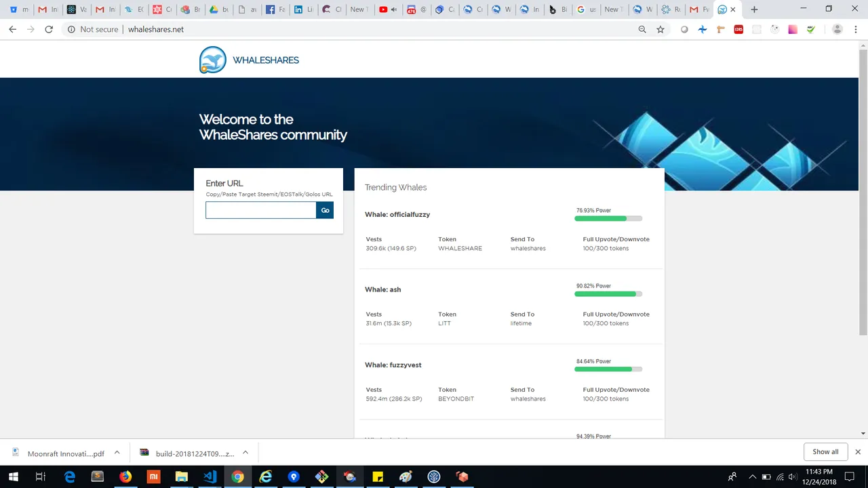This screenshot has width=868, height=488.
Task: Close the downloads bar
Action: 858,451
